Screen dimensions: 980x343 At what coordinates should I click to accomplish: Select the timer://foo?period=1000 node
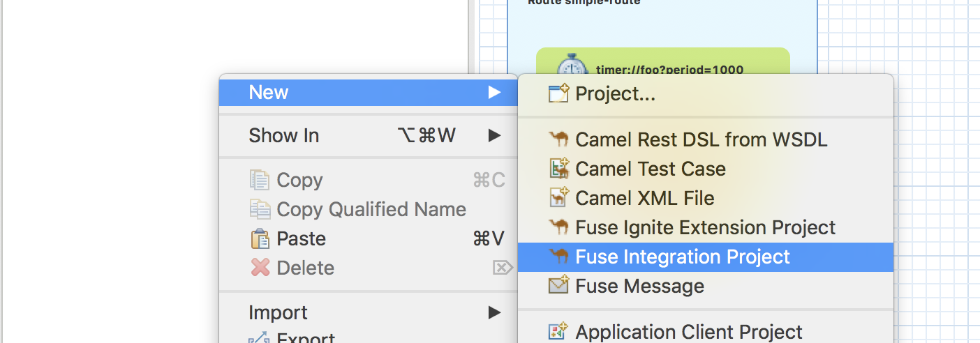tap(669, 69)
